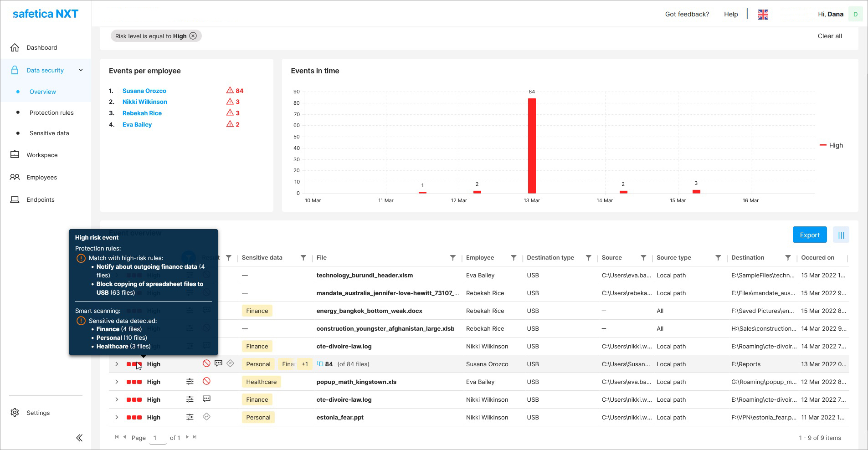Click Got feedback? link
The height and width of the screenshot is (450, 868).
[687, 14]
